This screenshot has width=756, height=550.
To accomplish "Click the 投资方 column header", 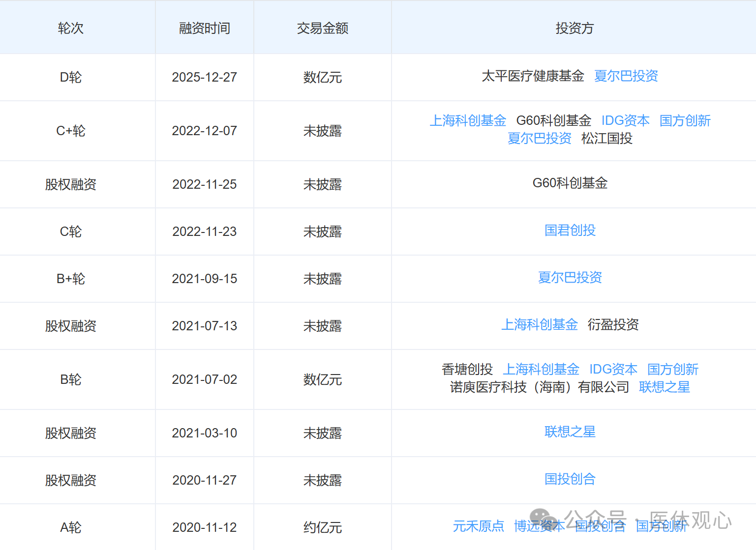I will [x=574, y=29].
